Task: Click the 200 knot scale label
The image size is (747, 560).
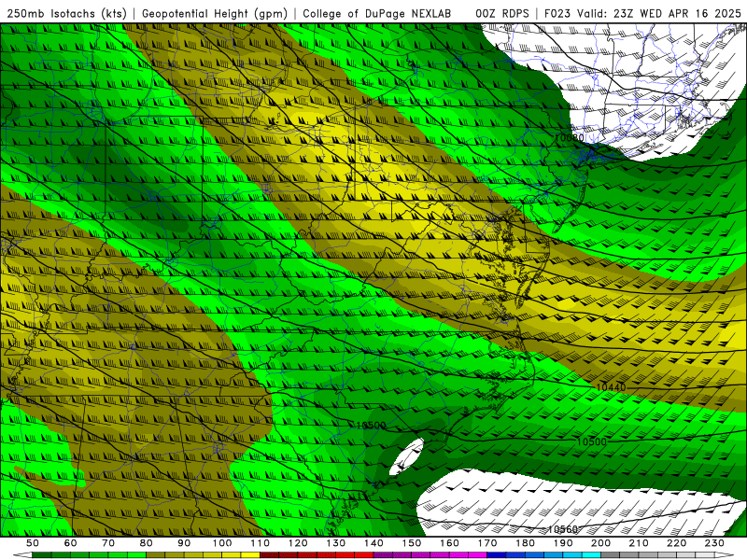Action: (x=600, y=543)
